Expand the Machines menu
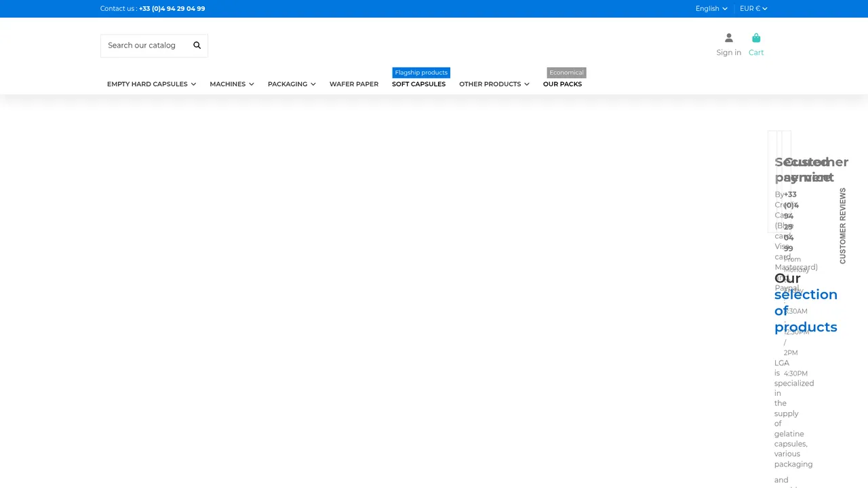This screenshot has width=868, height=488. pos(232,84)
